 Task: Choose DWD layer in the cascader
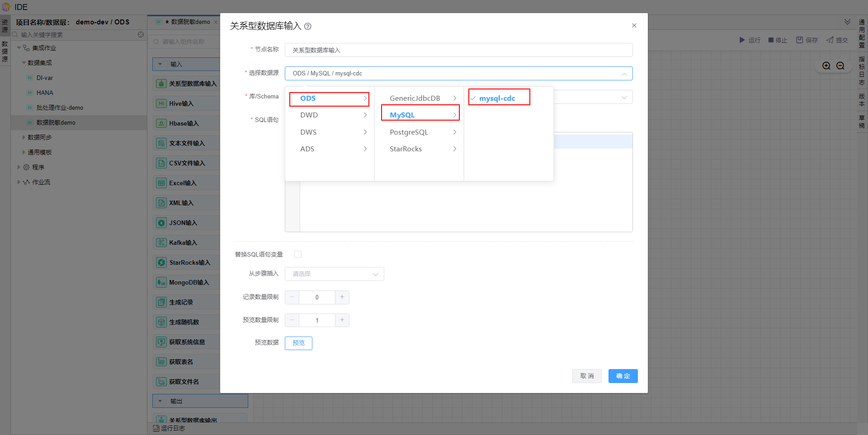[309, 115]
